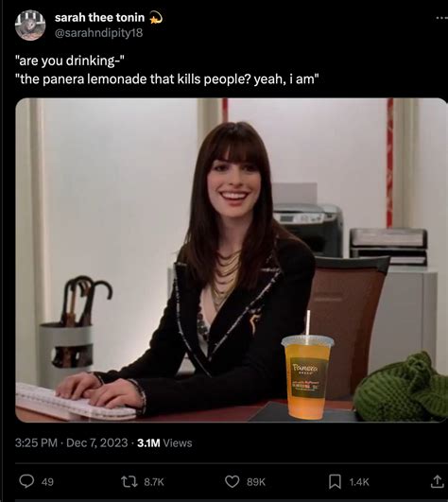
Task: Click the Dec 7, 2023 date
Action: tap(97, 443)
